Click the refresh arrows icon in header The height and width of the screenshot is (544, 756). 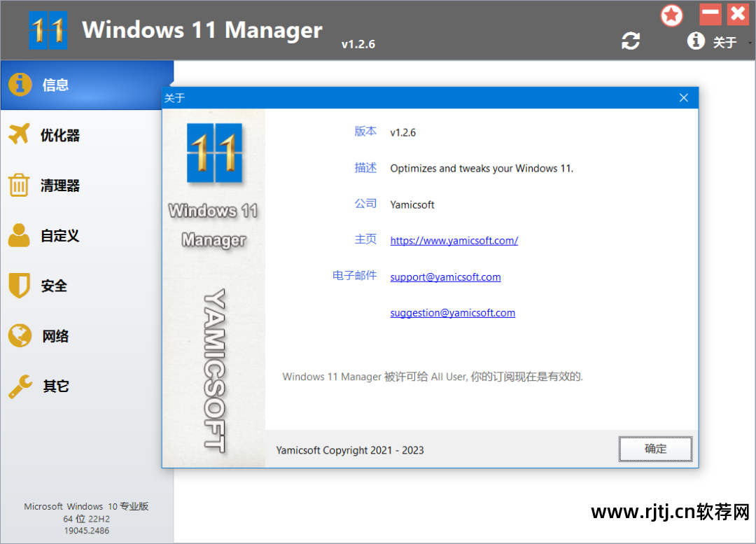[x=631, y=41]
